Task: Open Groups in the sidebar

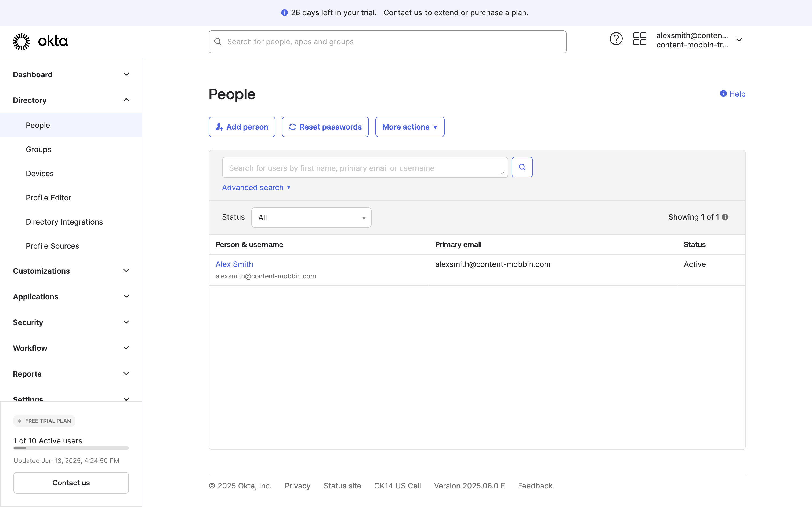Action: tap(39, 149)
